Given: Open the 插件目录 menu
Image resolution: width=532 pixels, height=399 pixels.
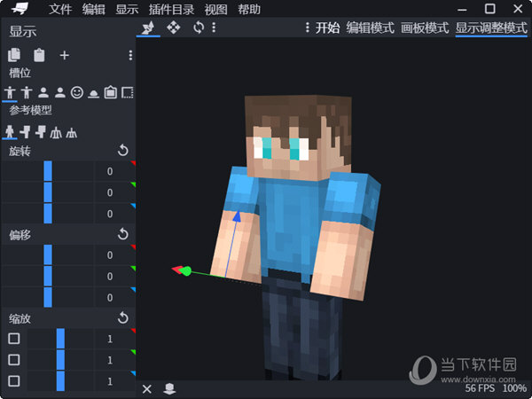Looking at the screenshot, I should [x=171, y=9].
